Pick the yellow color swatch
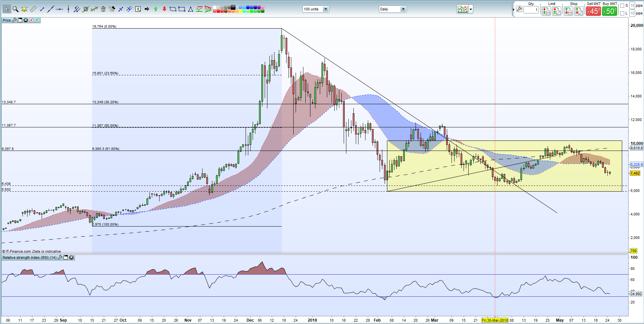Viewport: 644px width, 324px height. click(241, 11)
